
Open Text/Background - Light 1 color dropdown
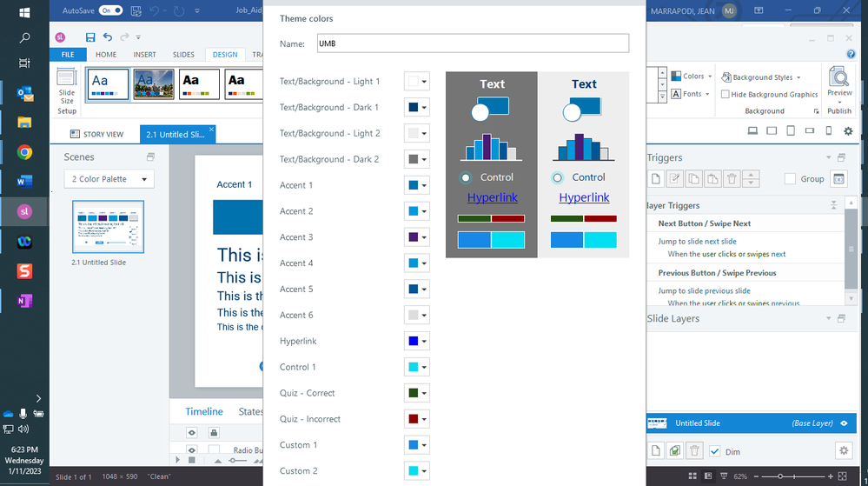[x=417, y=82]
